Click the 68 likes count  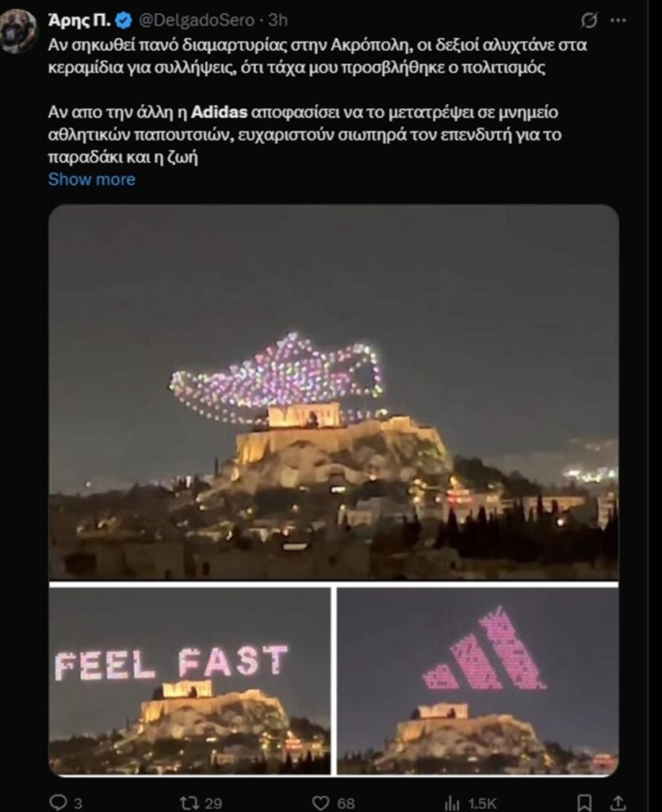346,804
